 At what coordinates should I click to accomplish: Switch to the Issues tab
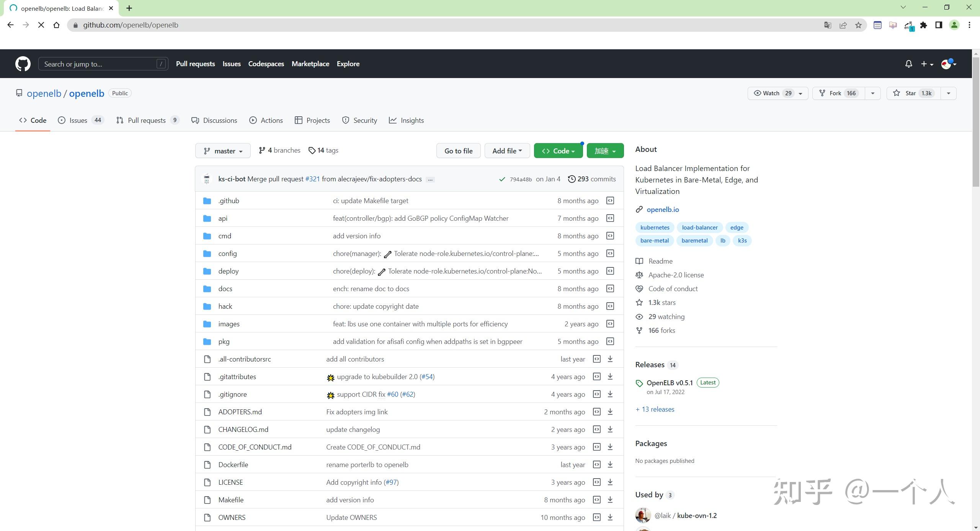pos(80,120)
